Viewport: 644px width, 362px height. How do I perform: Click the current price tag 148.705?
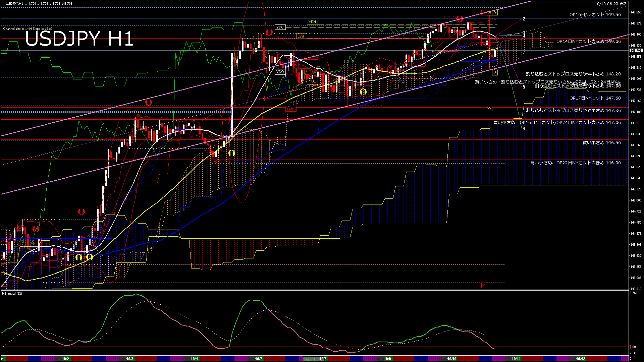pyautogui.click(x=636, y=51)
